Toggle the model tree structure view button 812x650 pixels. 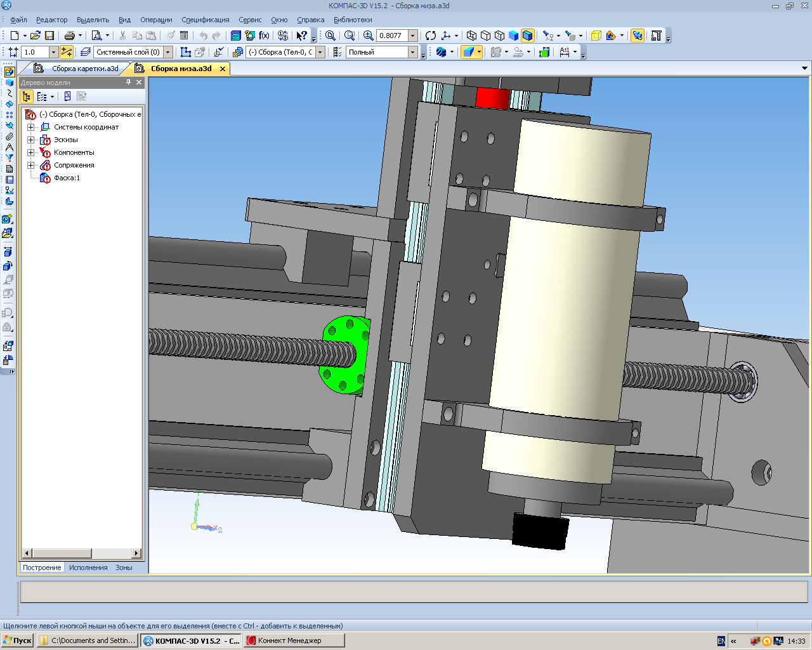(27, 96)
